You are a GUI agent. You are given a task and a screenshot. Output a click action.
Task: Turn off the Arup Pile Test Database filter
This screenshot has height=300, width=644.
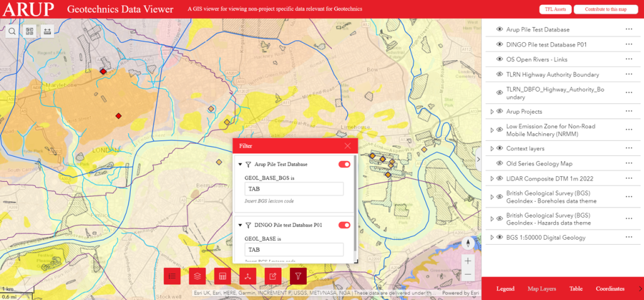(x=344, y=164)
